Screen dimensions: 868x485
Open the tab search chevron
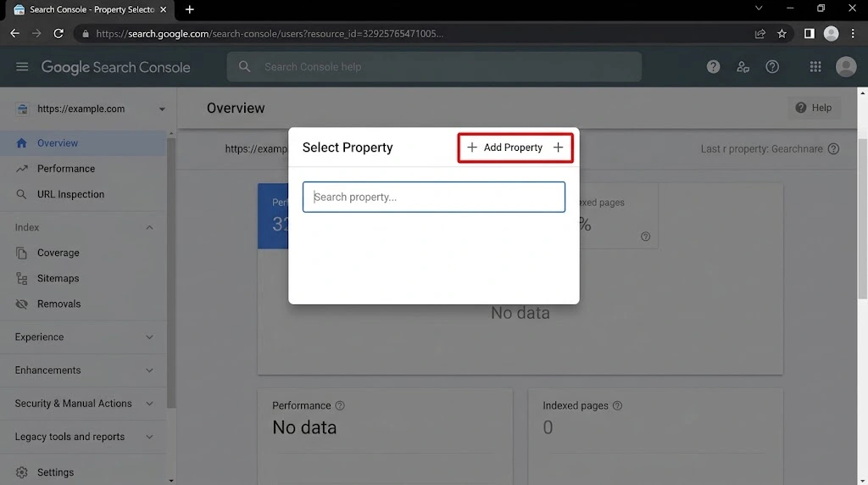pos(759,8)
